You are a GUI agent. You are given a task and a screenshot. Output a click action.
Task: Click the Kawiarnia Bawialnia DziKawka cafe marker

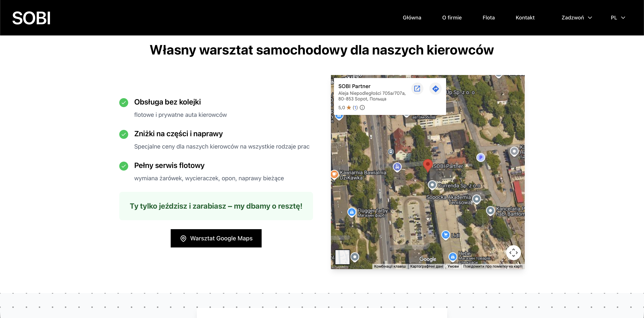pyautogui.click(x=334, y=174)
